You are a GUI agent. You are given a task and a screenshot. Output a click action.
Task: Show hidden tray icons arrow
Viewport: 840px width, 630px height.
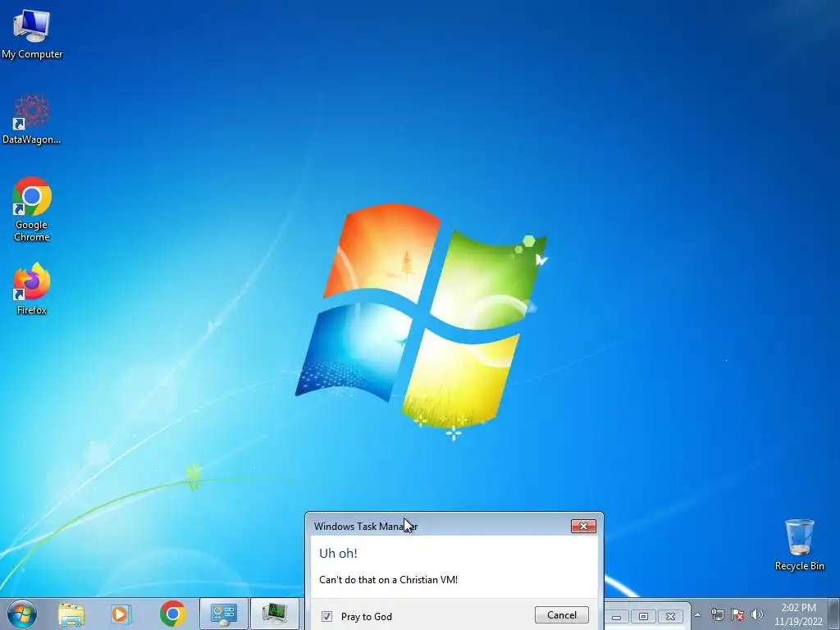[x=697, y=615]
